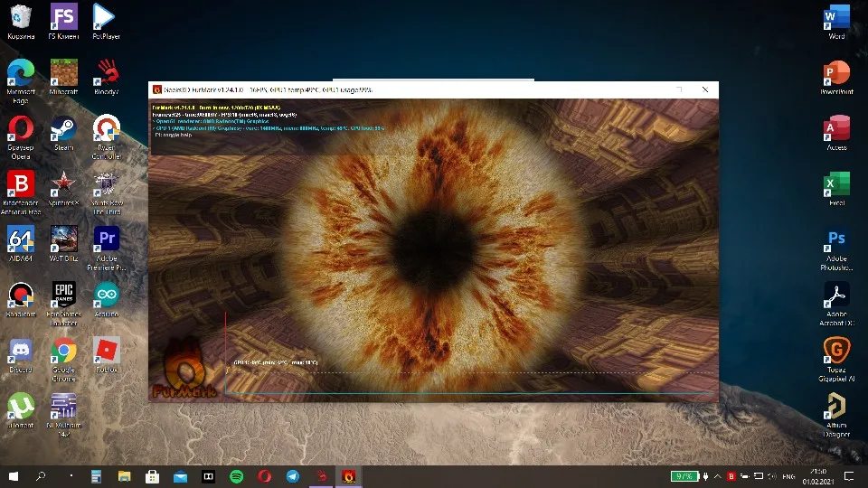Launch Topaz Gigapixel AI from the desktop
This screenshot has width=868, height=488.
836,360
